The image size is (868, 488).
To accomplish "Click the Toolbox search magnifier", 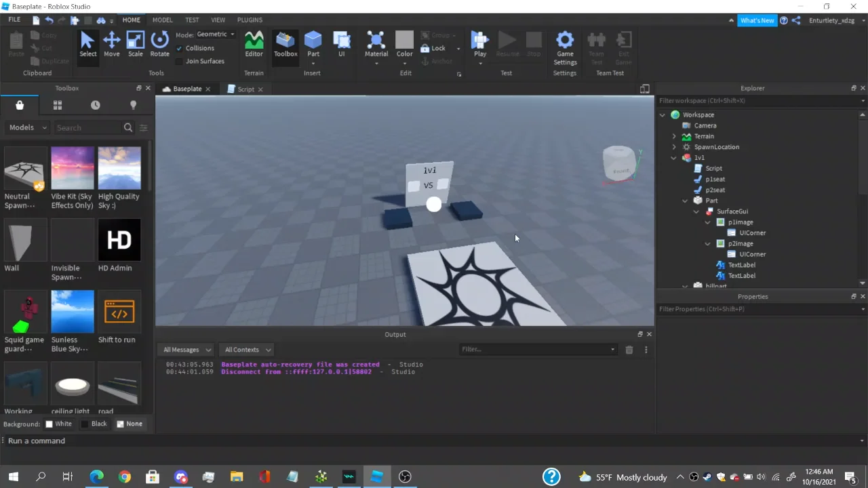I will pyautogui.click(x=128, y=127).
